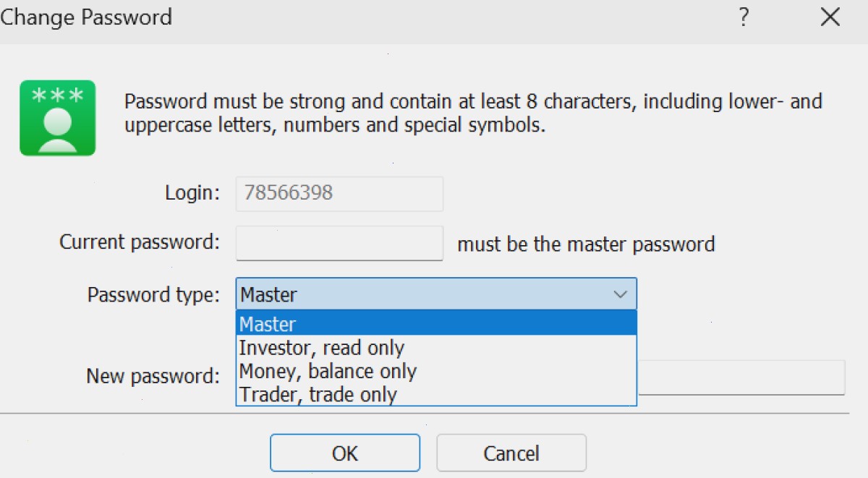
Task: Click the Cancel button
Action: pyautogui.click(x=511, y=453)
